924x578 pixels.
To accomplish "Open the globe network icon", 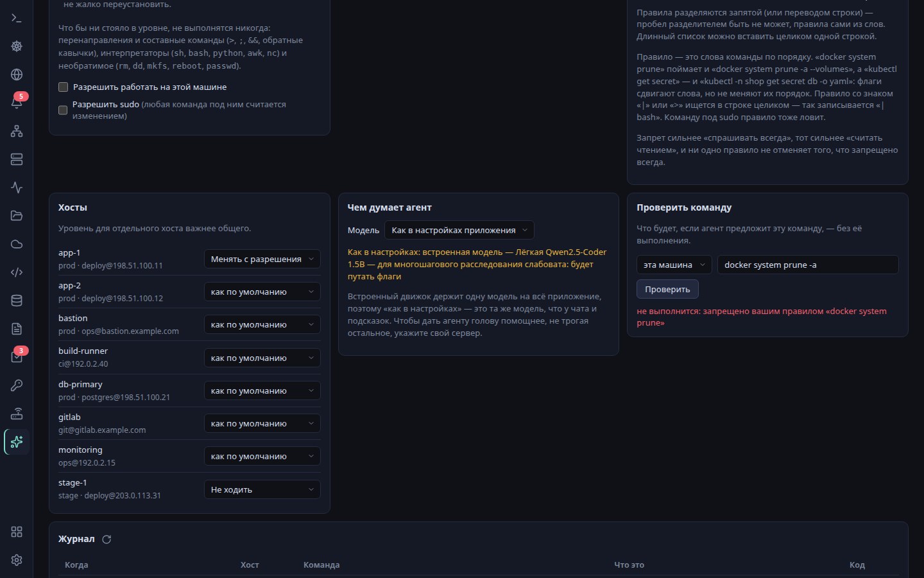I will point(17,74).
